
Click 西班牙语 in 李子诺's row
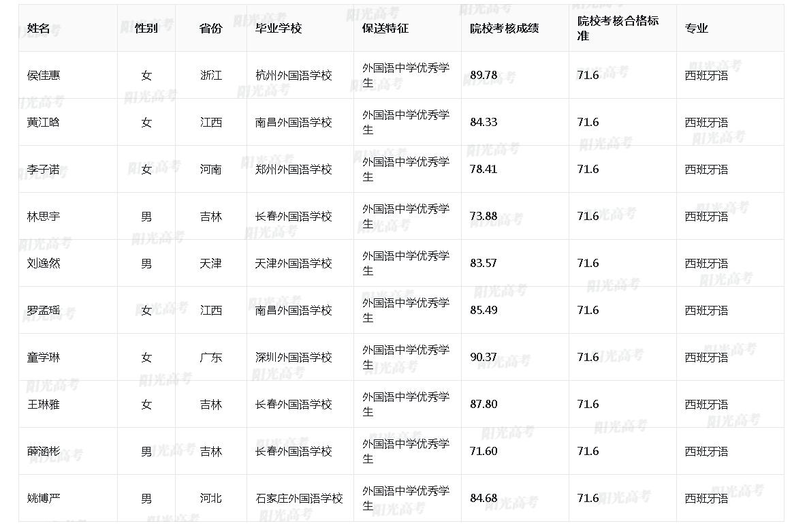706,169
